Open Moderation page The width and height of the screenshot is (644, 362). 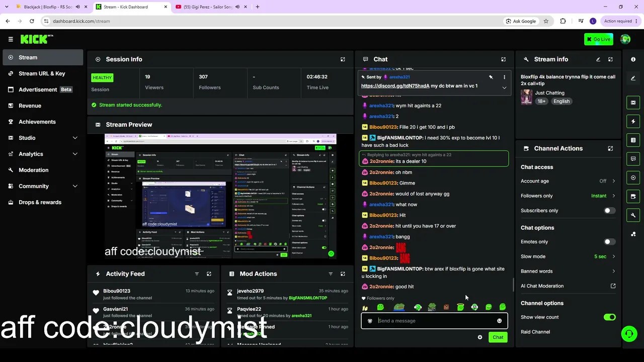43,170
